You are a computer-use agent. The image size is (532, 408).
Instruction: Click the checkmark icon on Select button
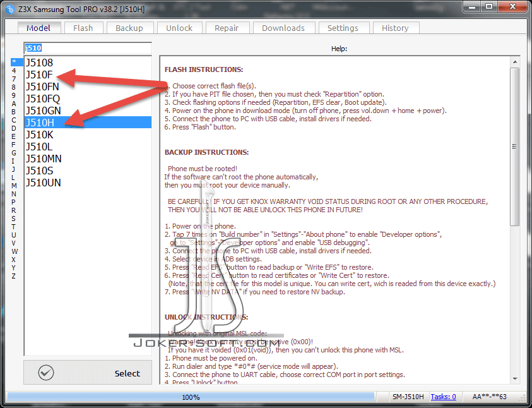46,373
